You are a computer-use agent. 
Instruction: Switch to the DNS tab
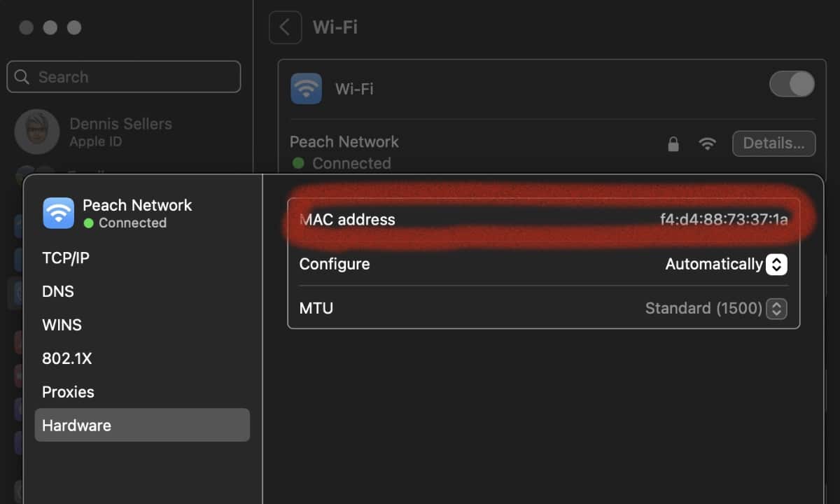pos(58,291)
